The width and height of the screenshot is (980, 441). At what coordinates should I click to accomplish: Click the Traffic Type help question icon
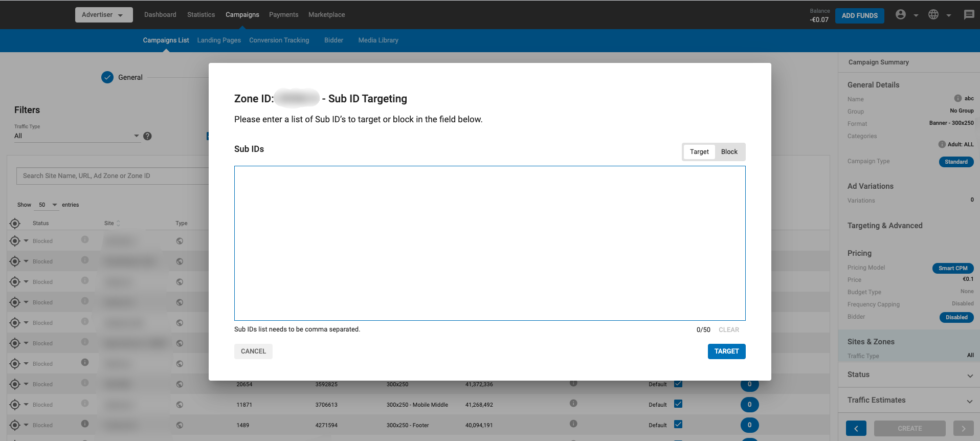coord(147,136)
